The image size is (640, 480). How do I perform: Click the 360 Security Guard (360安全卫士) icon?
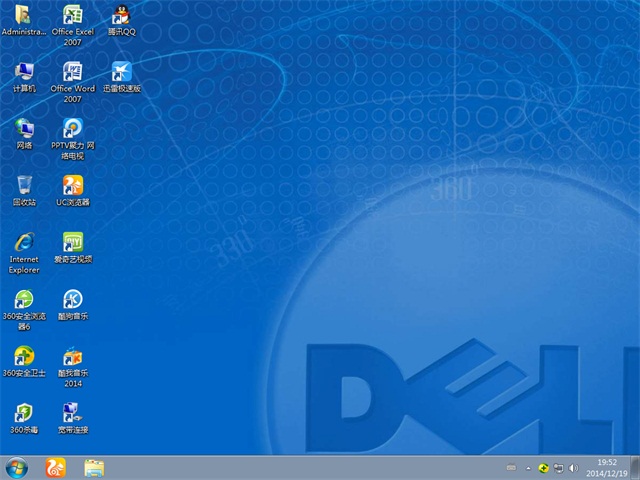click(x=24, y=356)
